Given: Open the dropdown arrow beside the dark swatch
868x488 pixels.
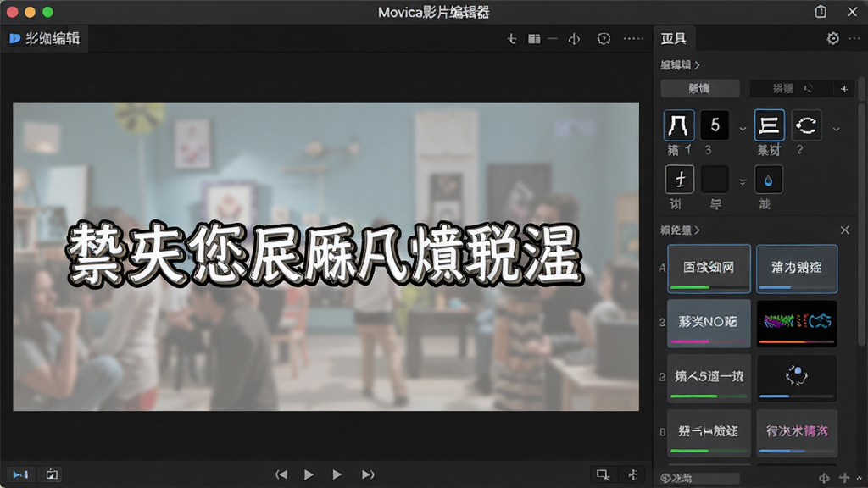Looking at the screenshot, I should pos(743,181).
